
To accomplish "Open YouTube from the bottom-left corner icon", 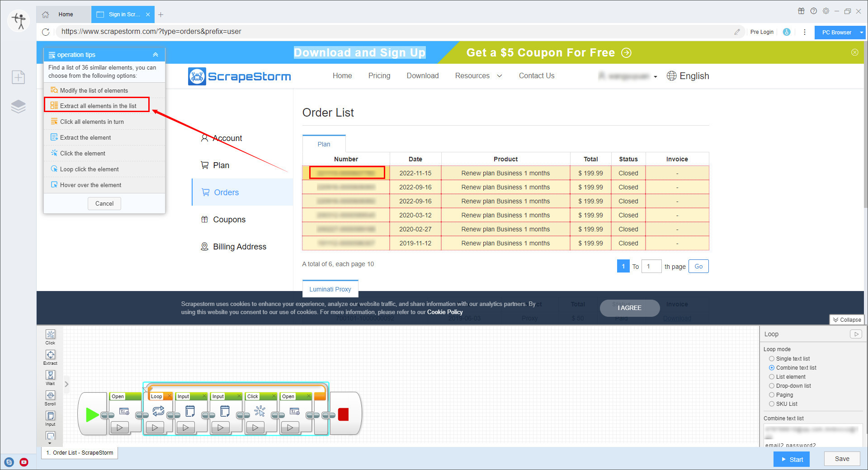I will tap(24, 462).
